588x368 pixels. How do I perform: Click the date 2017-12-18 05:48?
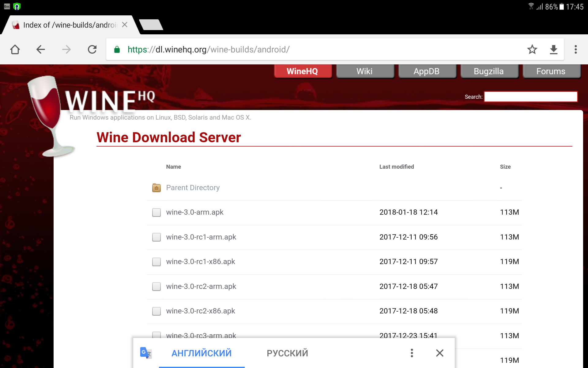point(409,311)
